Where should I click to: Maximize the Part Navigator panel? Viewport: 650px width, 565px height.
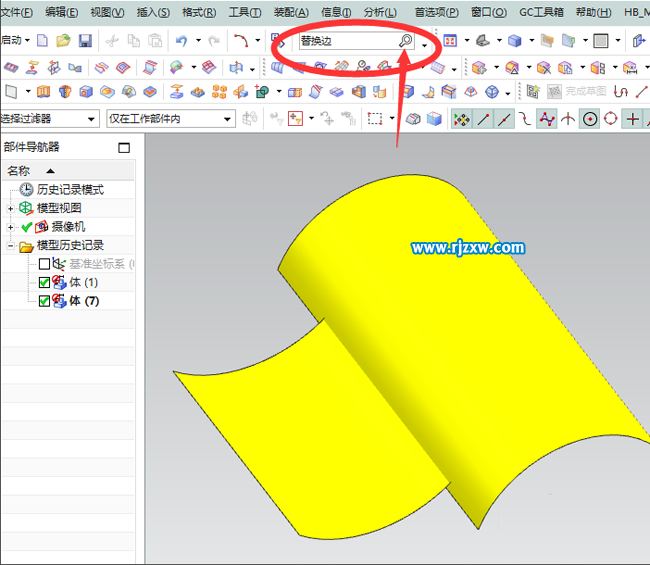tap(124, 147)
